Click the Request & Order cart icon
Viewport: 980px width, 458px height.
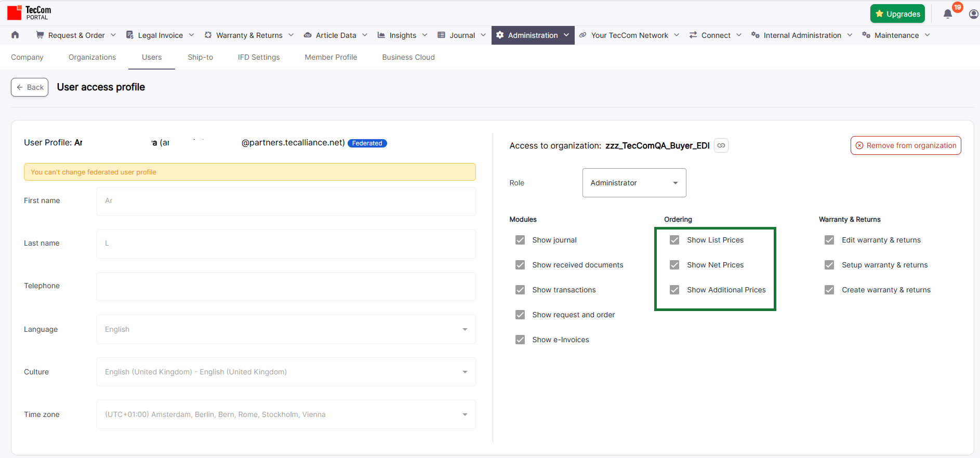tap(40, 35)
